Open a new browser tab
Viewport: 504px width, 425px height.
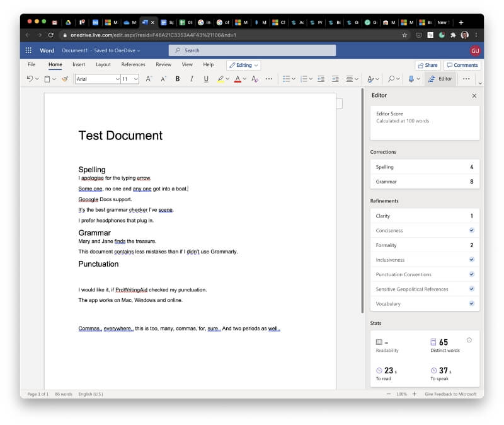(x=461, y=23)
